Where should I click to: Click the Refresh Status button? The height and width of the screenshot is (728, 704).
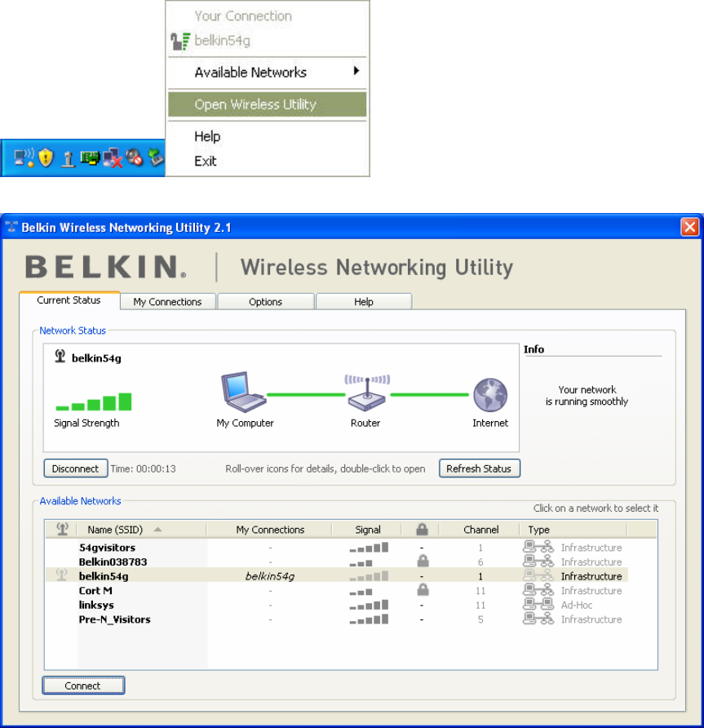[480, 468]
